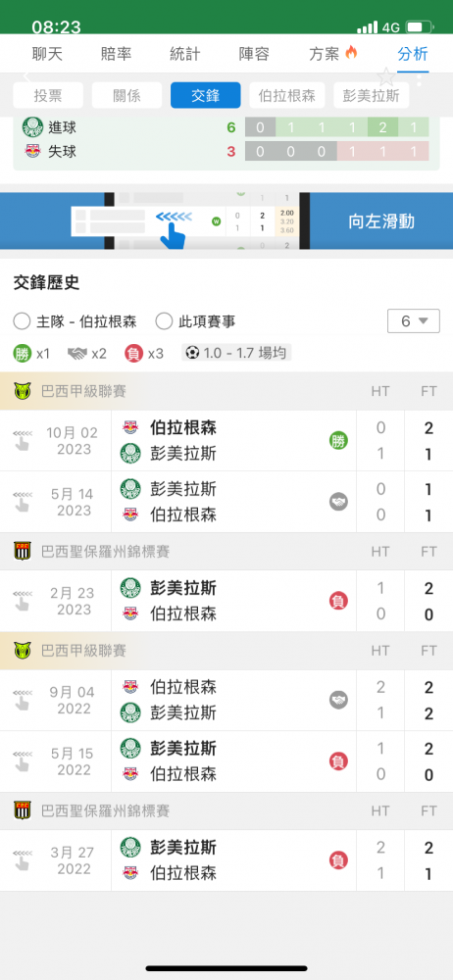
Task: Tap the star favorite icon
Action: (x=386, y=76)
